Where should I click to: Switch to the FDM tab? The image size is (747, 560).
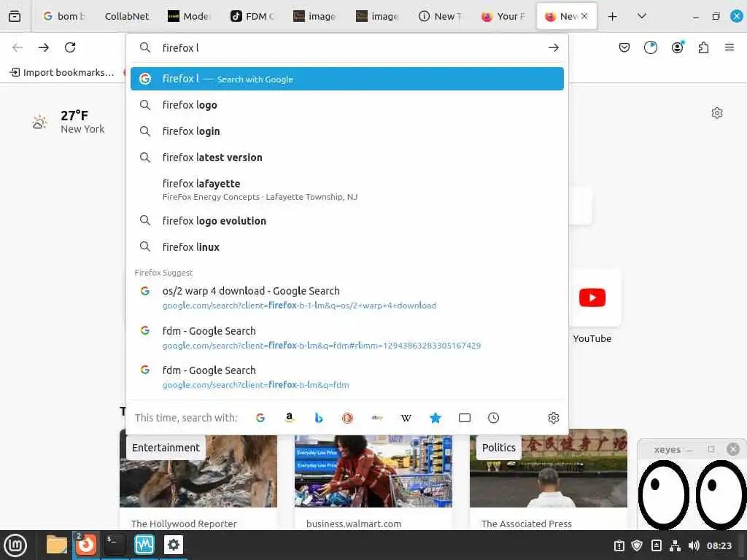(x=252, y=16)
